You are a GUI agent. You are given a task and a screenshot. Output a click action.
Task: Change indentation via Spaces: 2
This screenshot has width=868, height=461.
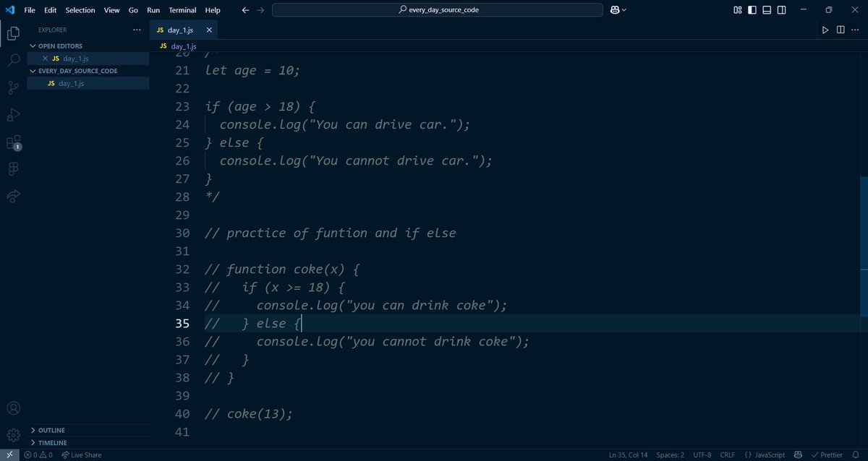click(x=670, y=454)
